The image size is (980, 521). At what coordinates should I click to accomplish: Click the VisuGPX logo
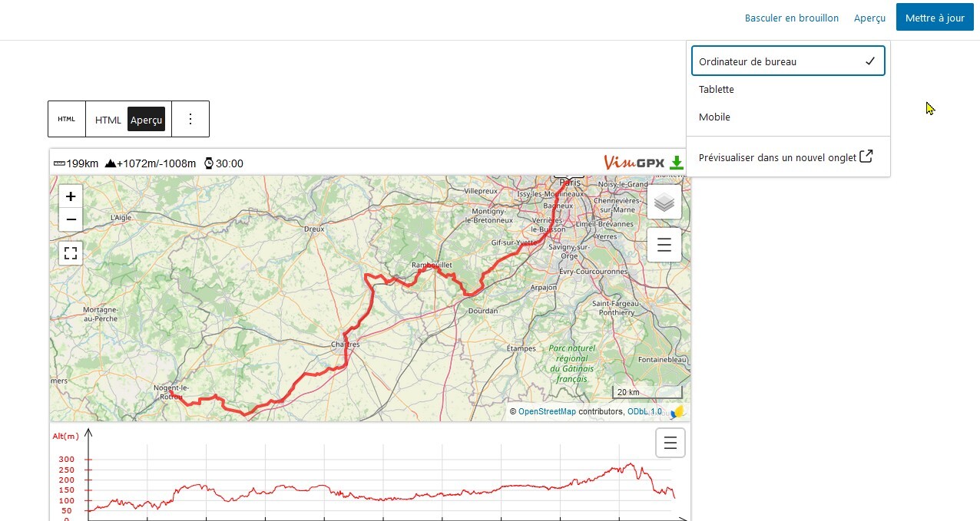click(634, 163)
